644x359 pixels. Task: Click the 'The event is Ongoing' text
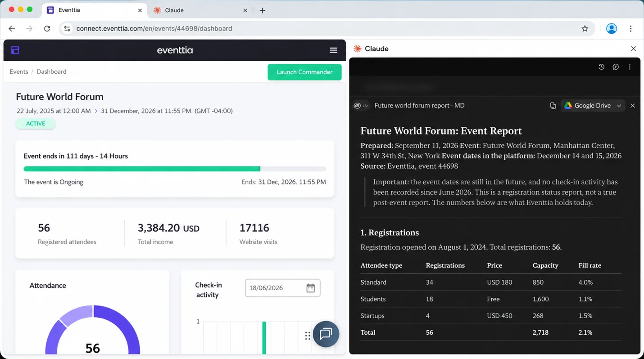pos(54,182)
